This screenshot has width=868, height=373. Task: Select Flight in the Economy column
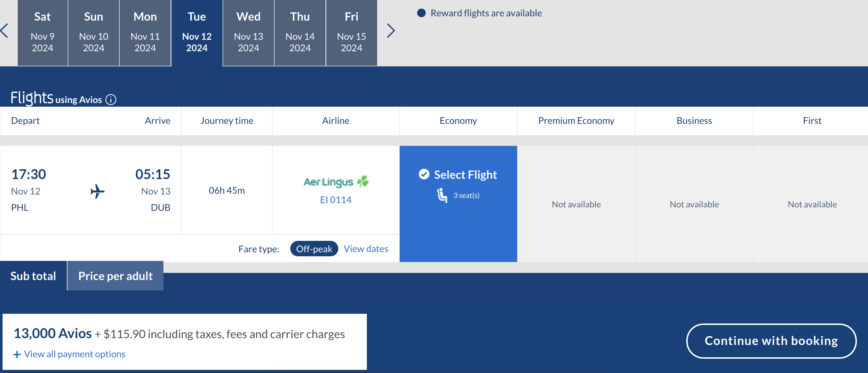click(465, 174)
